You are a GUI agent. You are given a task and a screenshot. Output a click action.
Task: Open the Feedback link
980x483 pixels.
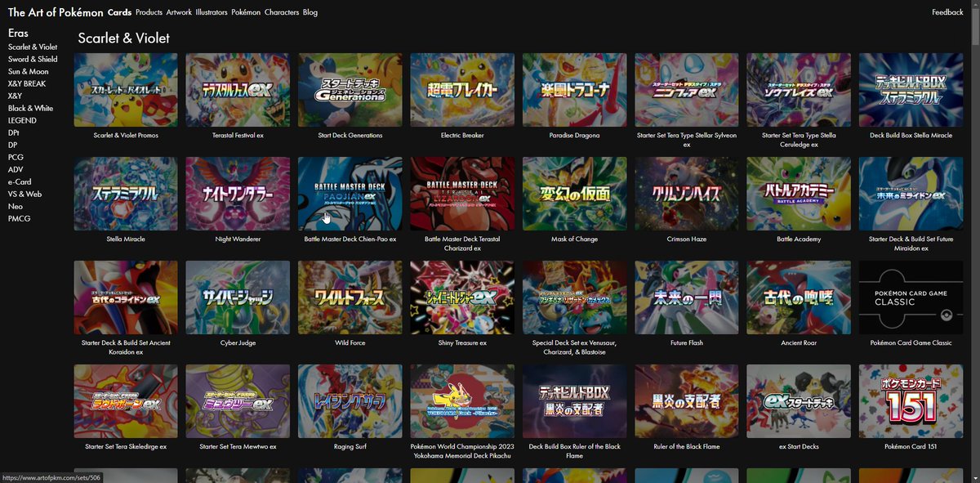pyautogui.click(x=947, y=12)
